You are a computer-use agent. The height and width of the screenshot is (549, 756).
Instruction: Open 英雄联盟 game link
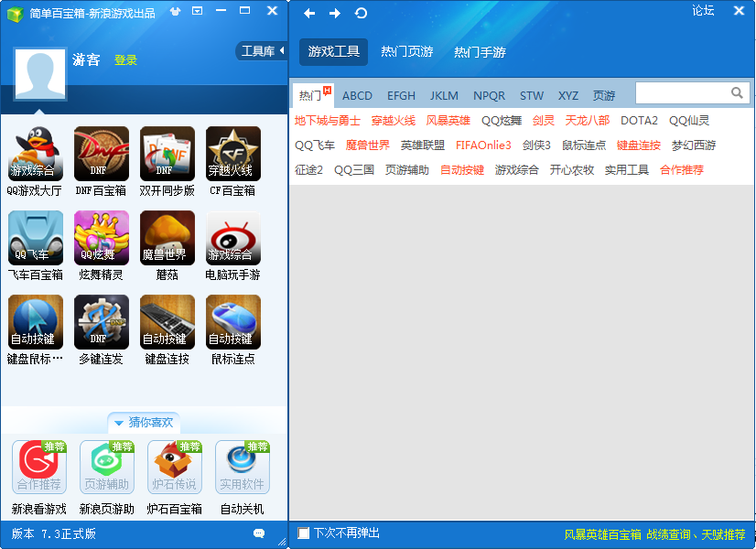click(x=422, y=145)
